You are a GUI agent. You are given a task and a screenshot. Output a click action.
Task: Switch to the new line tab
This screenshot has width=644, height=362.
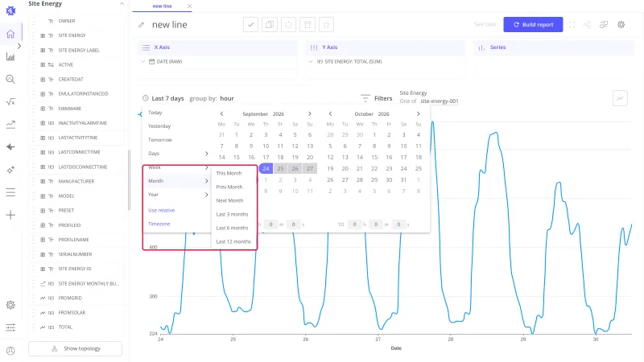click(x=163, y=6)
